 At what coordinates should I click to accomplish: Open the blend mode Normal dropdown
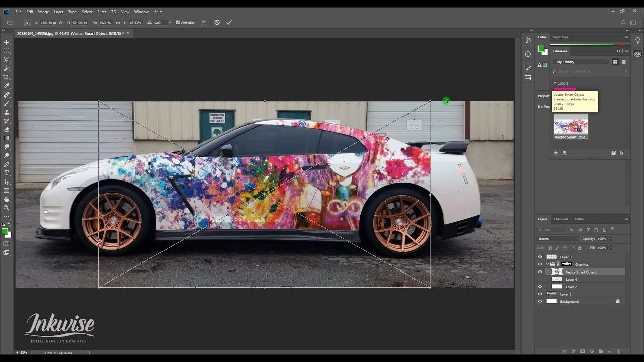click(x=558, y=239)
